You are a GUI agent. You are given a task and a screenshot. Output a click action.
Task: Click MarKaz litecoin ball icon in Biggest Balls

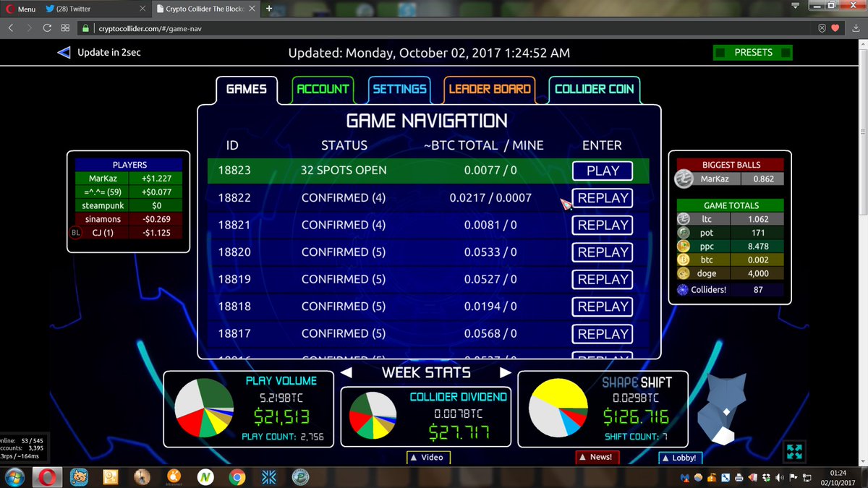pos(684,179)
